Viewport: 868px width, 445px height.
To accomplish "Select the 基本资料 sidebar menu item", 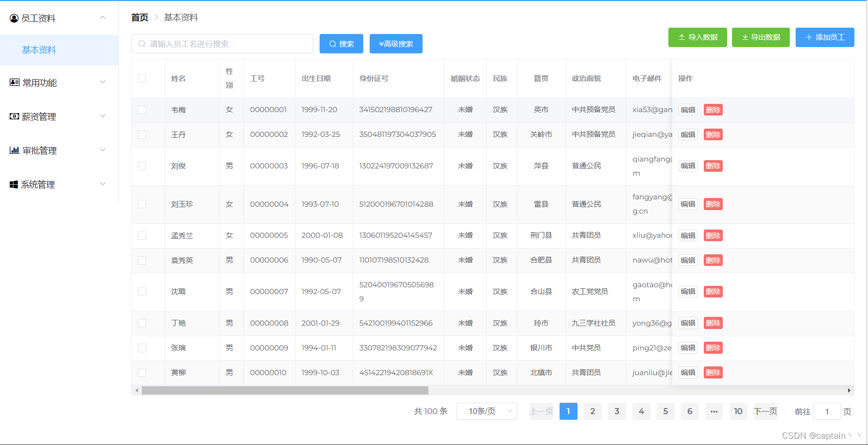I will coord(59,50).
